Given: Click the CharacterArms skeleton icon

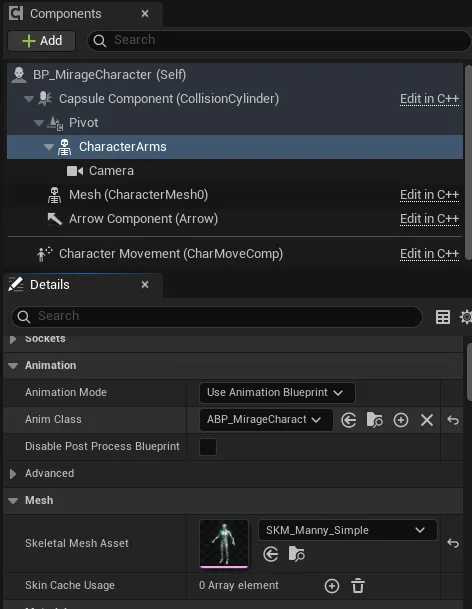Looking at the screenshot, I should coord(64,147).
